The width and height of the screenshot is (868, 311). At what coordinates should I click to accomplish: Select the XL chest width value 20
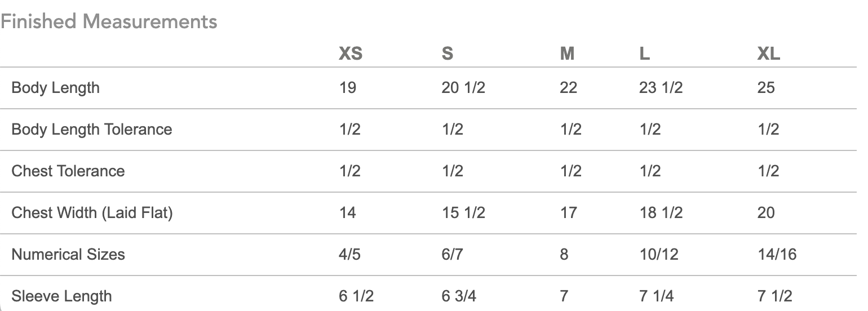tap(766, 213)
